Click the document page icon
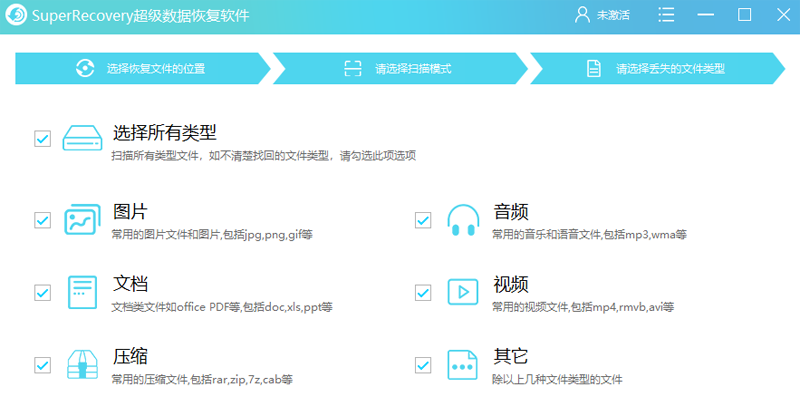Image resolution: width=800 pixels, height=400 pixels. [82, 292]
